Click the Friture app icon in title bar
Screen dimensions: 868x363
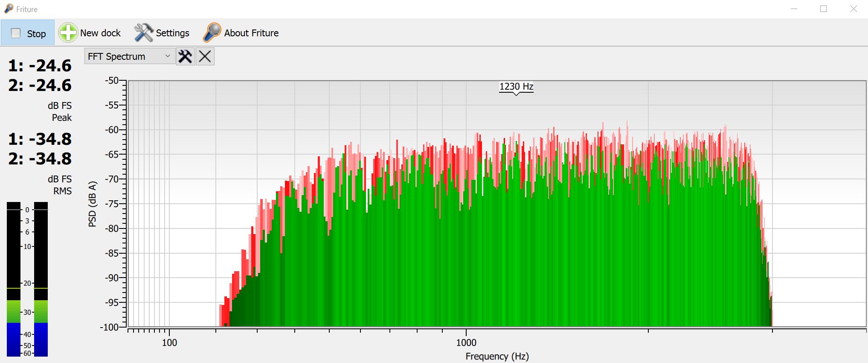point(9,9)
